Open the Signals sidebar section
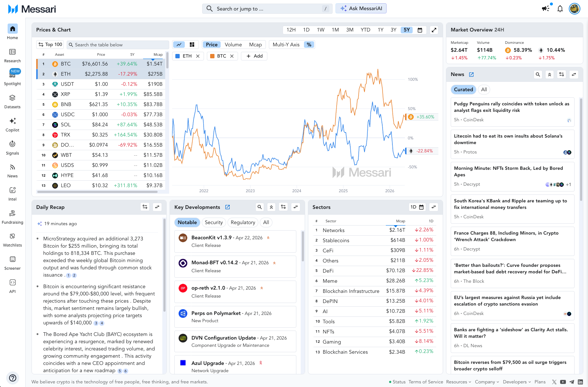Viewport: 588px width, 387px height. [x=12, y=148]
